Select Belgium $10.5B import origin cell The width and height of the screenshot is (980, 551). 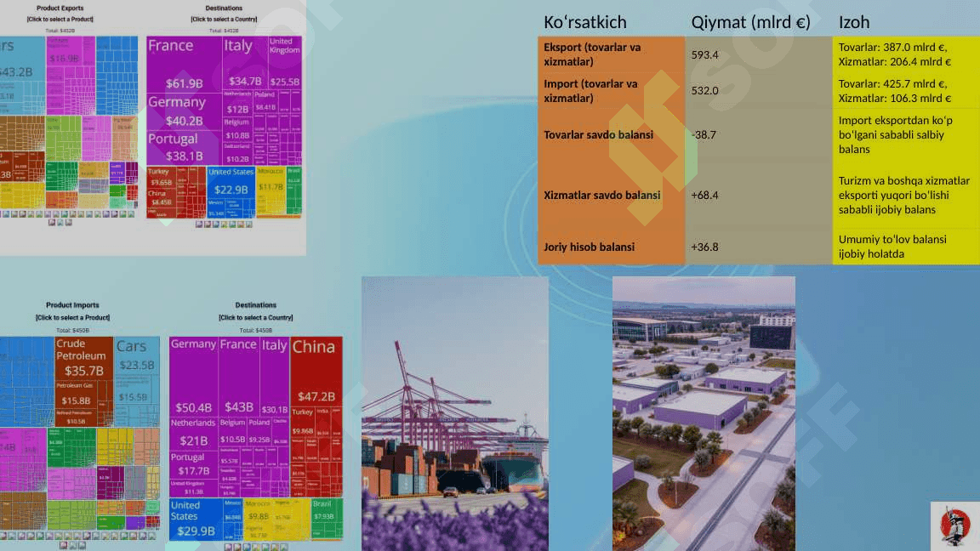point(232,431)
